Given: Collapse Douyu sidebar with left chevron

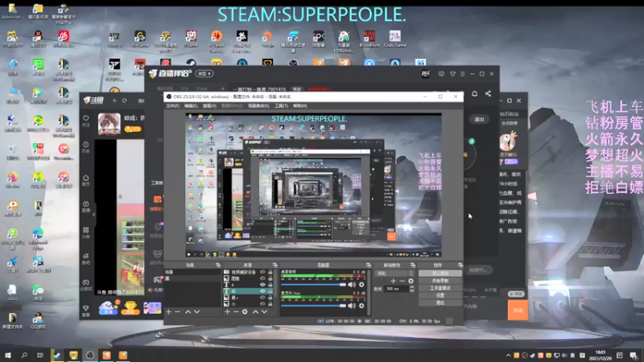Looking at the screenshot, I should coord(93,215).
